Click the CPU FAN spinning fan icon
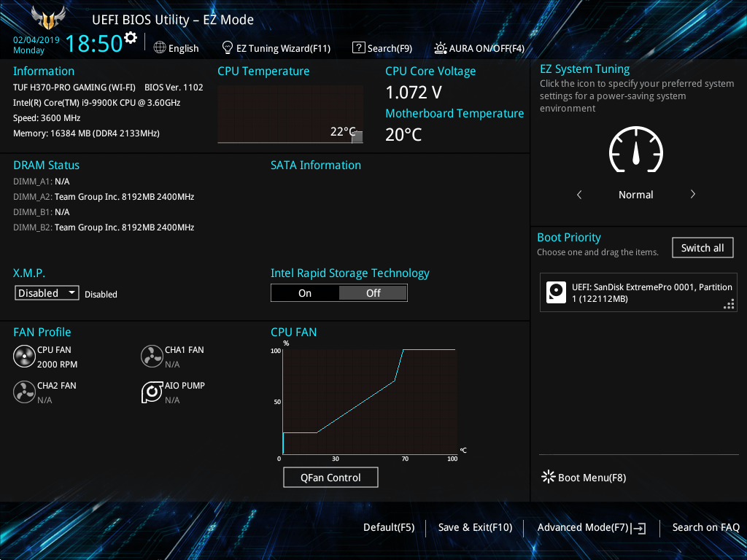 [24, 357]
